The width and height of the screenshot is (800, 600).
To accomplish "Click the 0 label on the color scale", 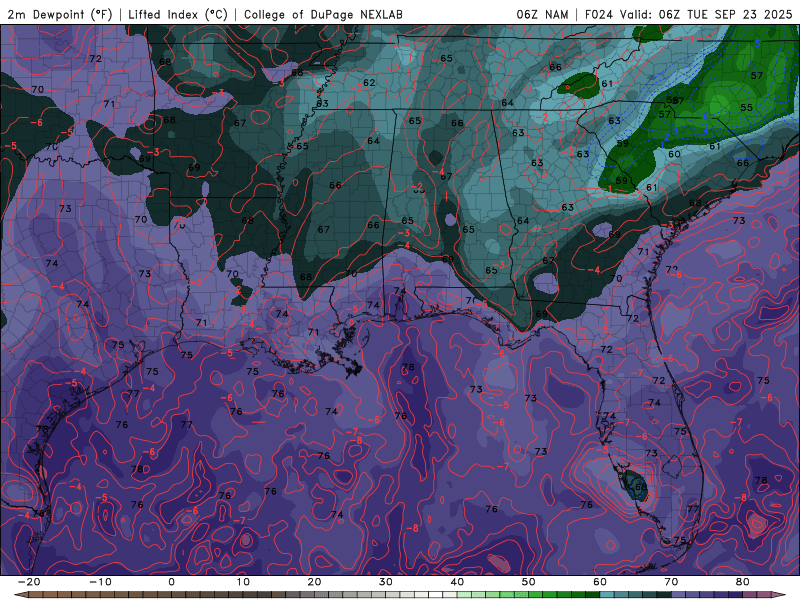I will (x=171, y=582).
